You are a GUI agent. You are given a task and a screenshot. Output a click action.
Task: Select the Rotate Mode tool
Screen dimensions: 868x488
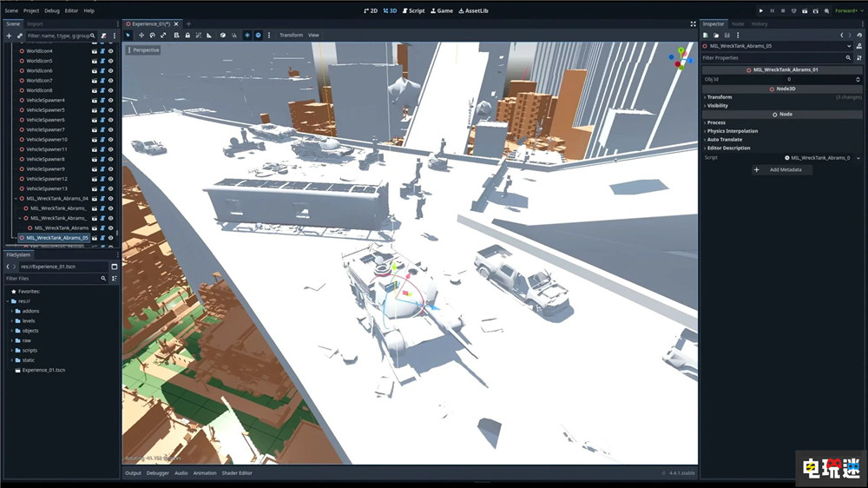(152, 35)
